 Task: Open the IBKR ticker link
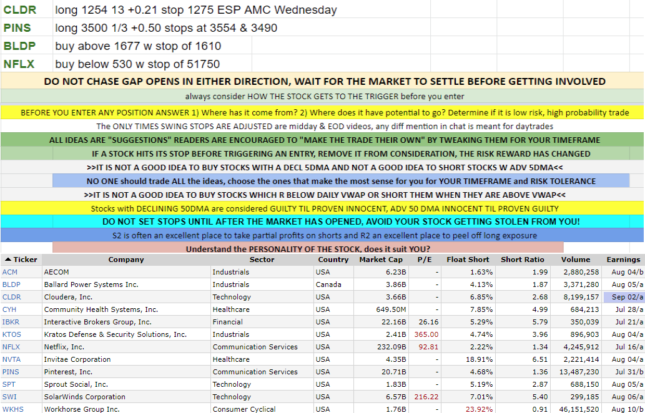[x=11, y=322]
